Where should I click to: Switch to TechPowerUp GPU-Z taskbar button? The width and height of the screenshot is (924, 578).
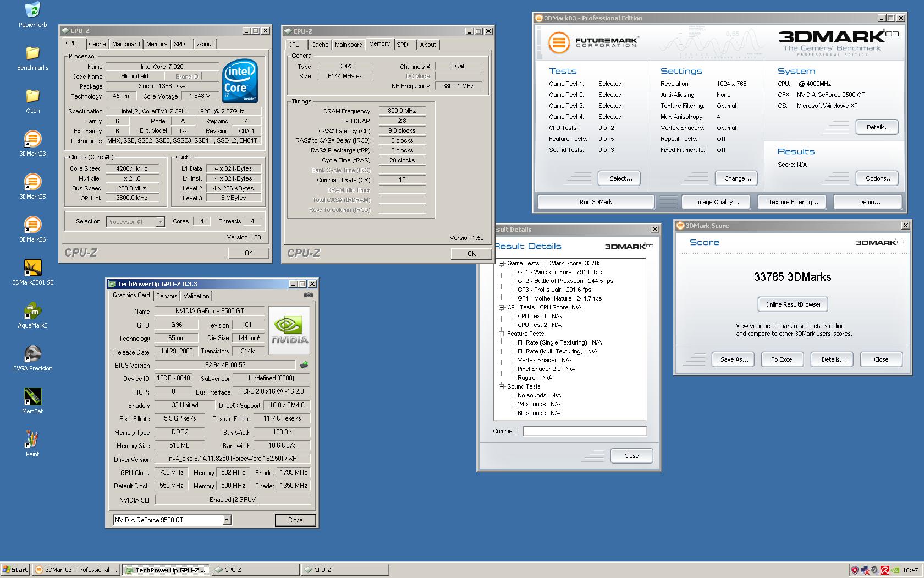(x=166, y=570)
